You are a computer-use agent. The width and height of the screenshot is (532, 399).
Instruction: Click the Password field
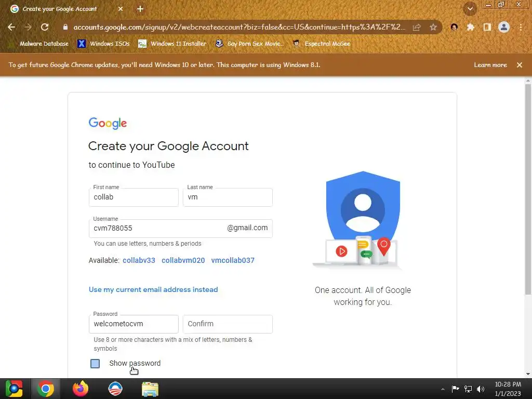pyautogui.click(x=134, y=324)
